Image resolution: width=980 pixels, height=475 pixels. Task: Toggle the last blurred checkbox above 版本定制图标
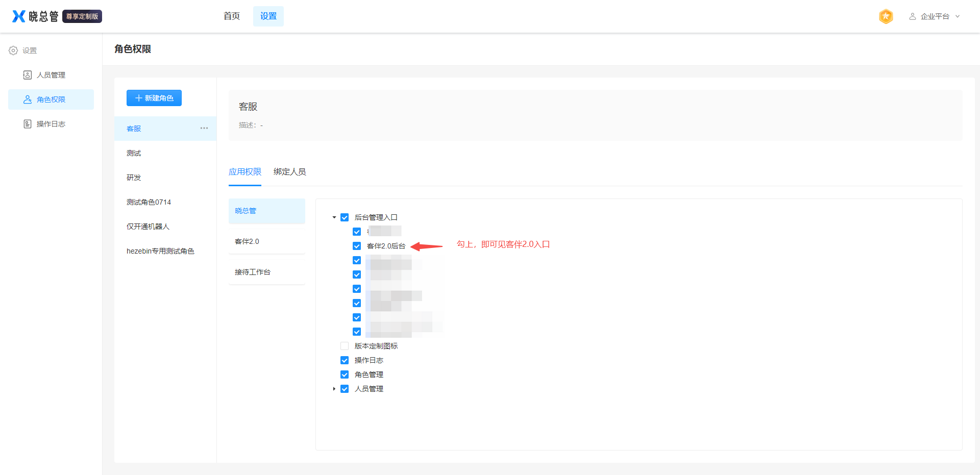[357, 332]
